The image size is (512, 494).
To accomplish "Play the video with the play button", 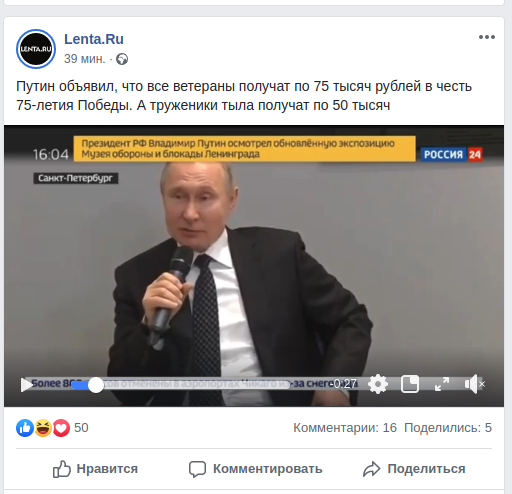I will (26, 385).
